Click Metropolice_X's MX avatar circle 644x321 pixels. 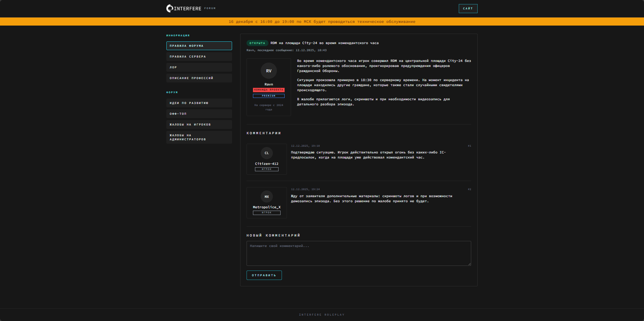coord(266,197)
